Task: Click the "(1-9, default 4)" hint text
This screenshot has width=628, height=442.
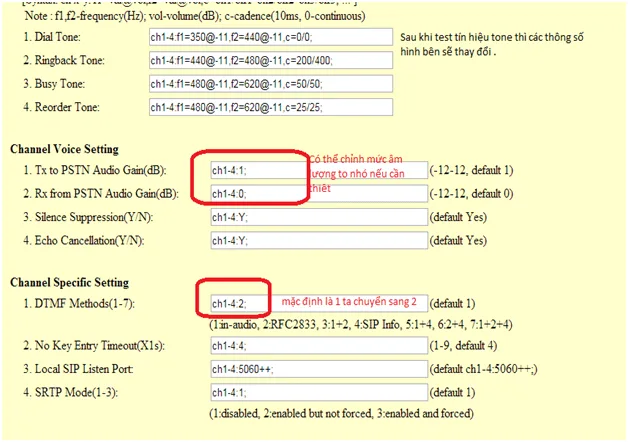Action: pos(463,346)
